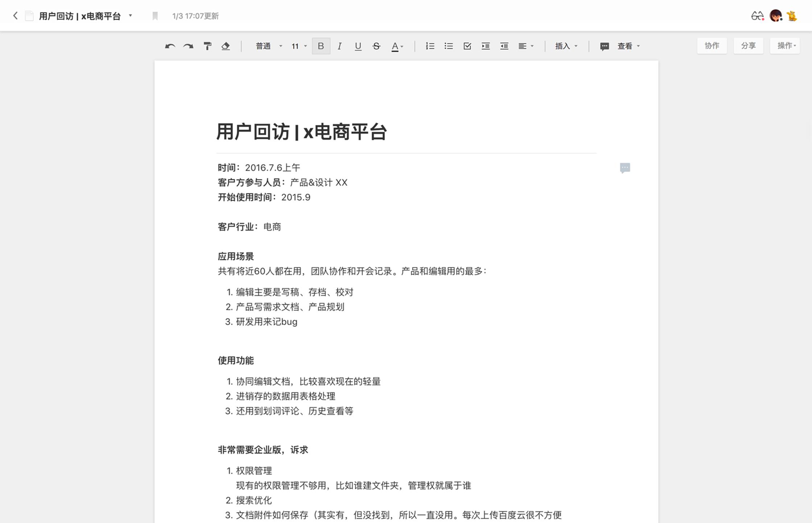This screenshot has width=812, height=523.
Task: Click the redo arrow icon
Action: click(188, 46)
